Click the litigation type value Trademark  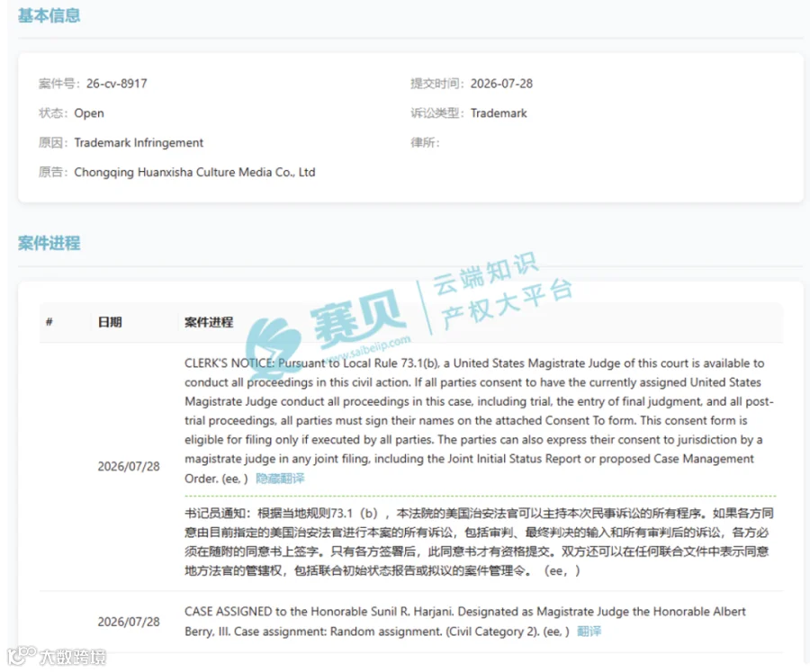[x=499, y=113]
